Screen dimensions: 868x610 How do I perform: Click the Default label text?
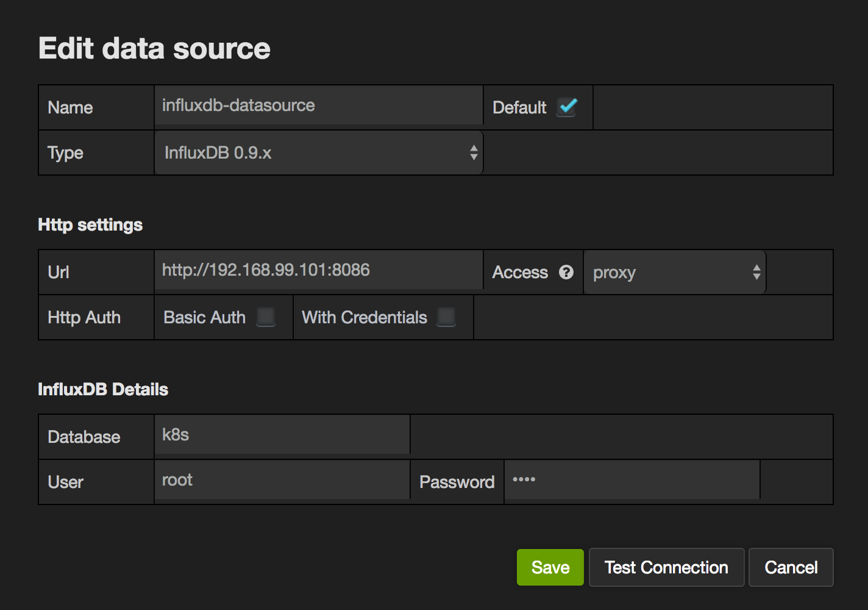[x=519, y=107]
